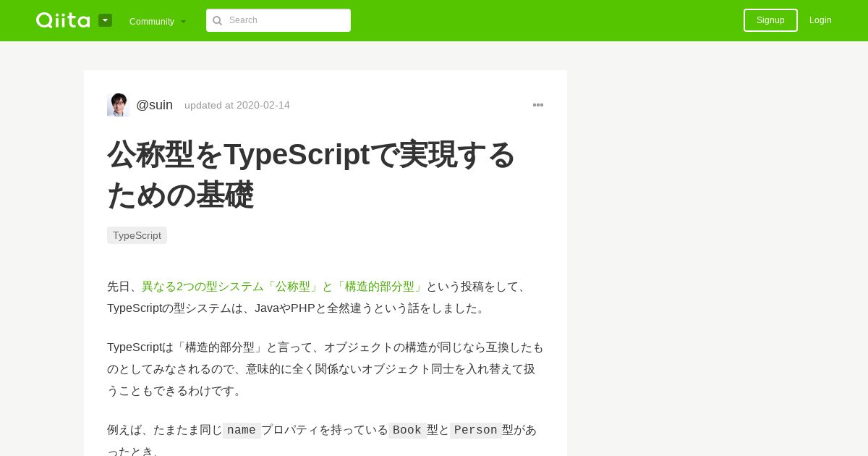
Task: Visit the @suin author profile link
Action: 154,105
